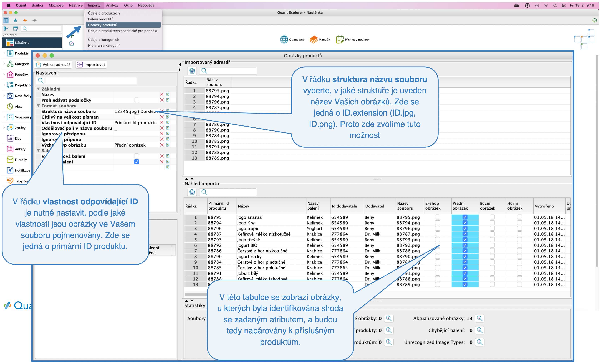Collapse settings panel with left arrow splitter
The width and height of the screenshot is (601, 364).
(x=180, y=64)
